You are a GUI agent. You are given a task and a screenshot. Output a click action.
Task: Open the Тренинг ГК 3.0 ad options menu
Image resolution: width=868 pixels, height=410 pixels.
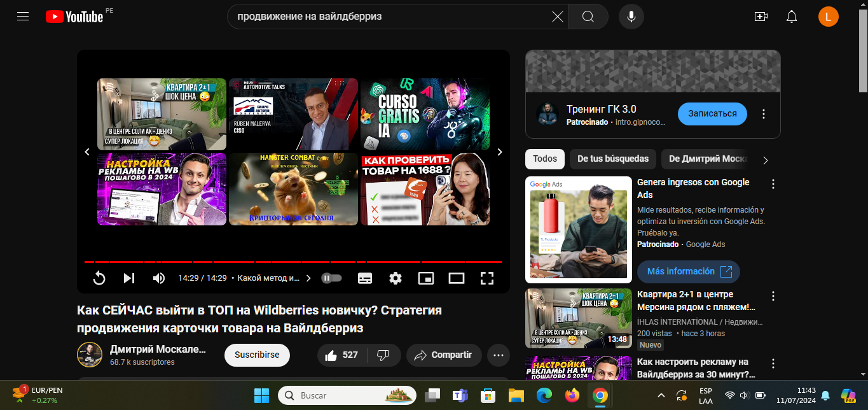click(764, 114)
